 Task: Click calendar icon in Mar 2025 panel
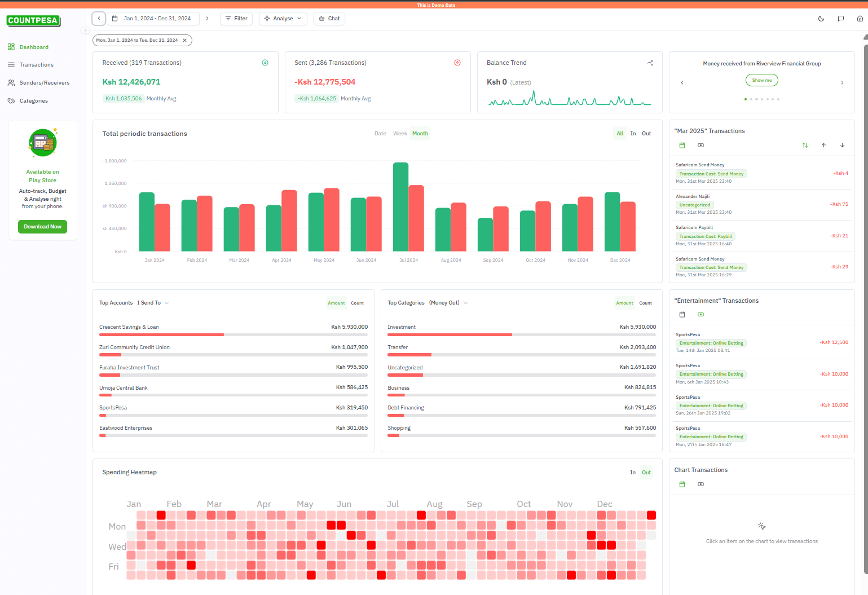[682, 146]
